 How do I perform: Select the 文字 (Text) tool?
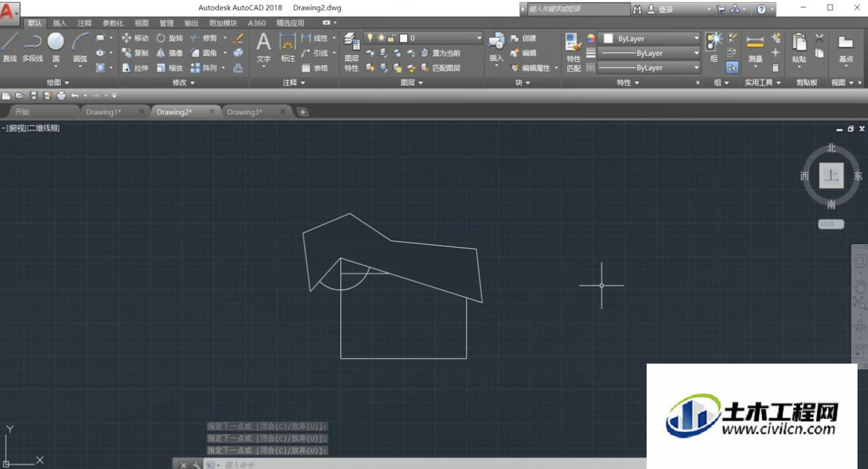tap(263, 47)
